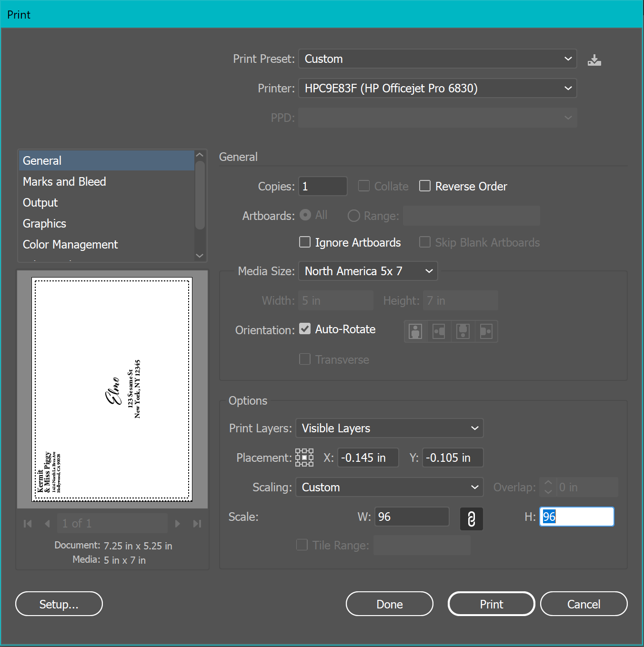Disable Auto-Rotate orientation

pyautogui.click(x=304, y=328)
